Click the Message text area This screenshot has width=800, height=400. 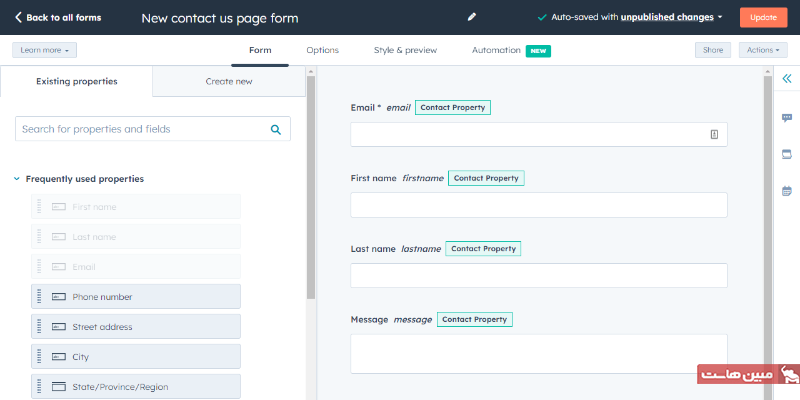point(539,354)
